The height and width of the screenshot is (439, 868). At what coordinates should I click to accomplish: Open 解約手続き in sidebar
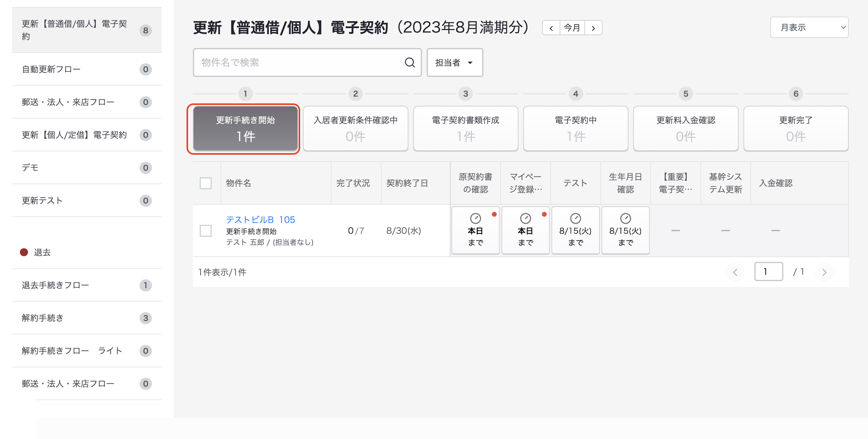[x=87, y=318]
